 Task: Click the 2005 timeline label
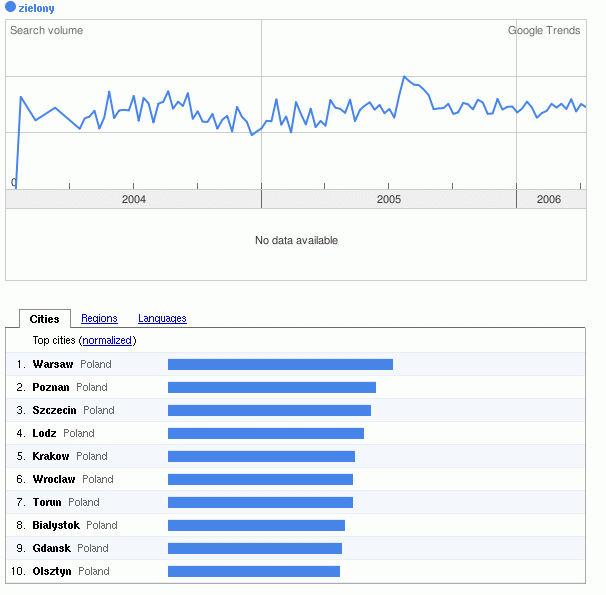(x=389, y=200)
